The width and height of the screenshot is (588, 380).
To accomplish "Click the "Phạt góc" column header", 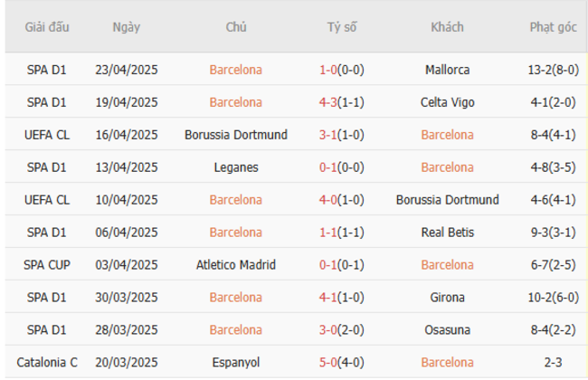I will pyautogui.click(x=554, y=27).
